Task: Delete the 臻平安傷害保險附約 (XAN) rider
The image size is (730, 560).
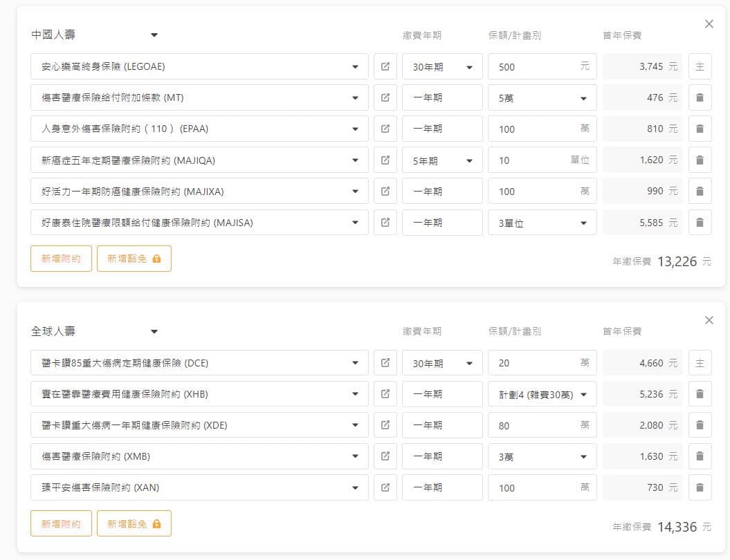Action: pos(700,487)
